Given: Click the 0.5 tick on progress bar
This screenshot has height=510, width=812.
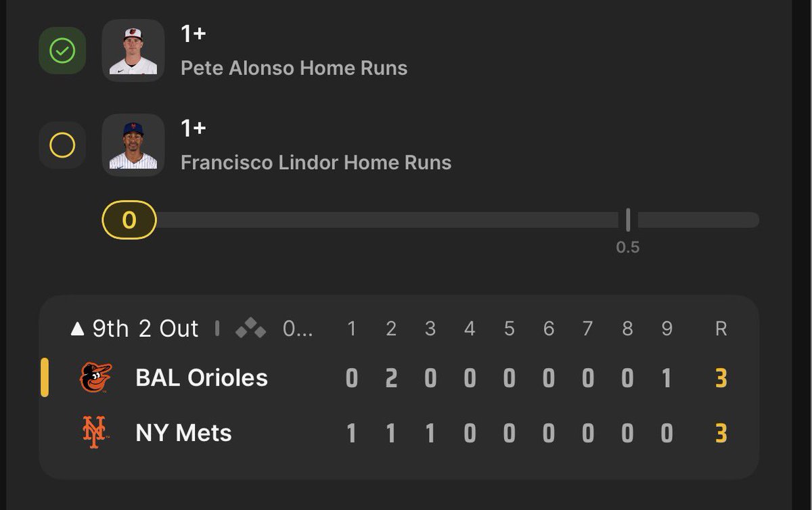Looking at the screenshot, I should point(628,220).
